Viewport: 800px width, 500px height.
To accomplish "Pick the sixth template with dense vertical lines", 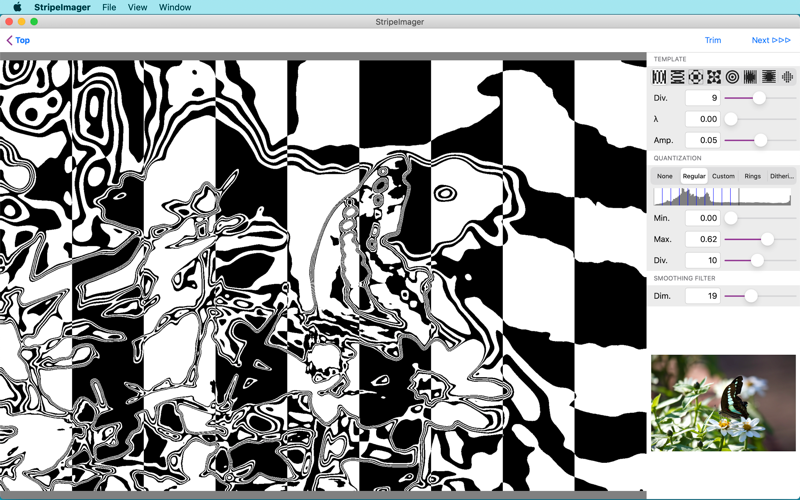I will click(750, 77).
